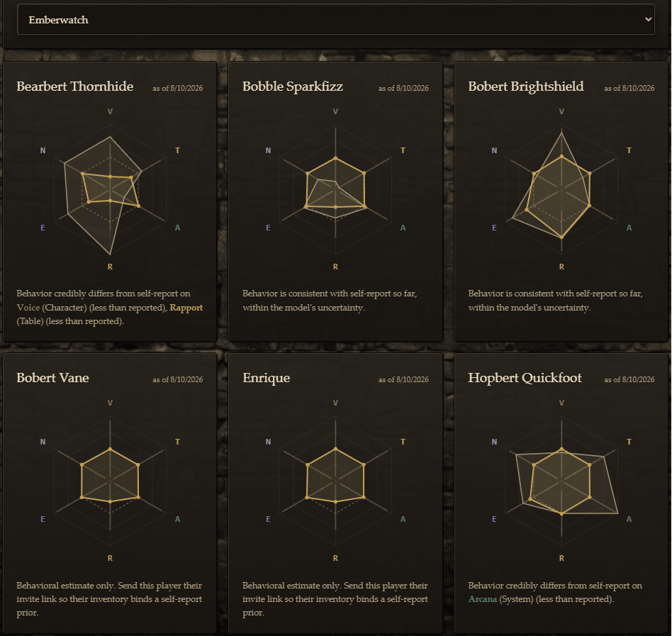Click Bearbert Thornhide's radar chart
The height and width of the screenshot is (636, 672).
tap(110, 189)
